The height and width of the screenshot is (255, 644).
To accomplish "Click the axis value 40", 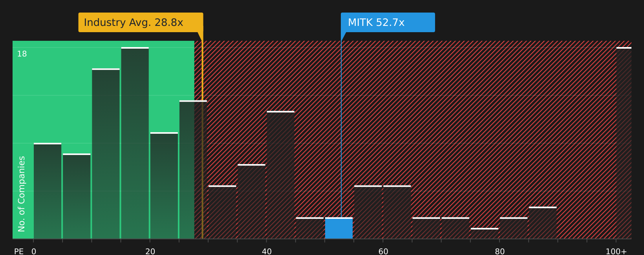I will pyautogui.click(x=267, y=251).
